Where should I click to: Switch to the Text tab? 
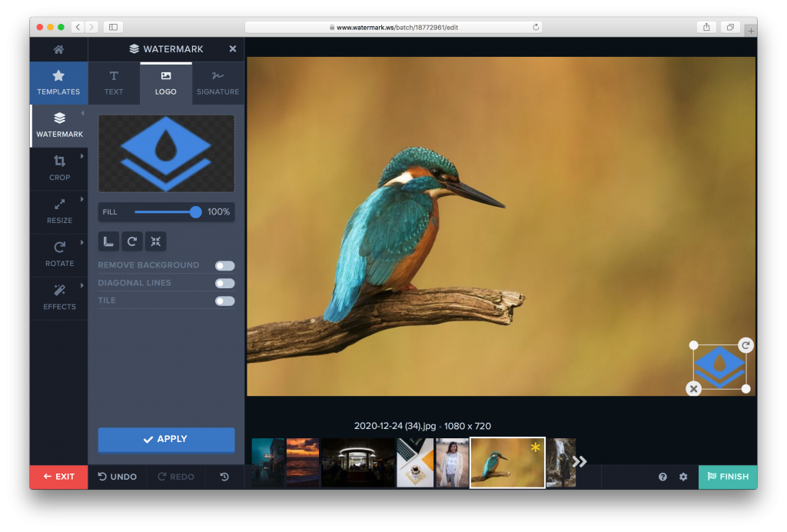pyautogui.click(x=114, y=83)
